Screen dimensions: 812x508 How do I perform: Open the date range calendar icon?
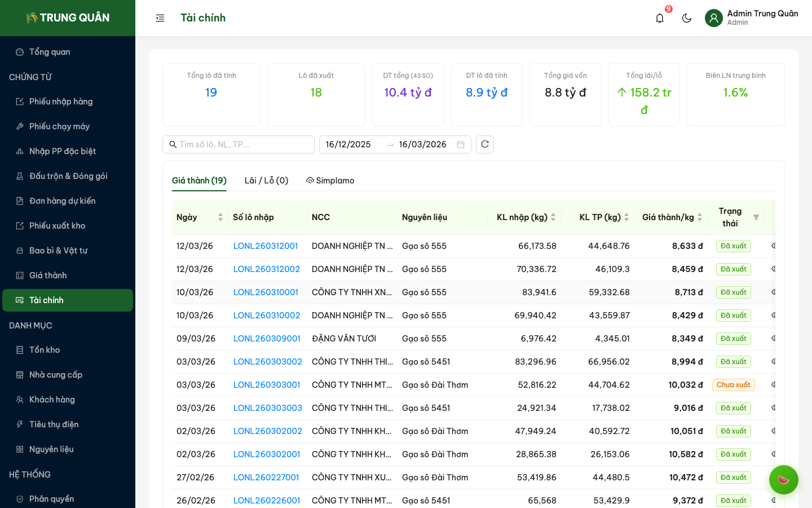click(x=461, y=144)
